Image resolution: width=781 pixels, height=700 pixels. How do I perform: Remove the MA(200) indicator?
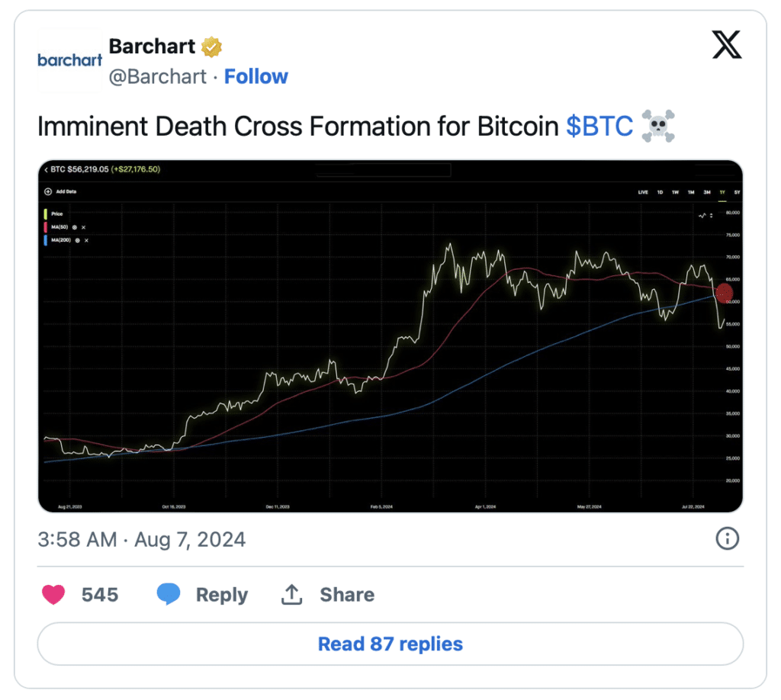pyautogui.click(x=86, y=240)
